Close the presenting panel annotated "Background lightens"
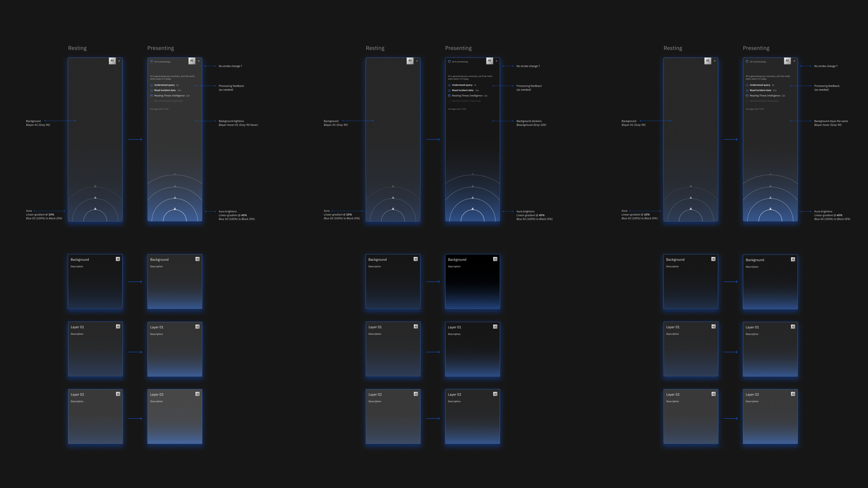Viewport: 868px width, 488px height. click(x=199, y=61)
